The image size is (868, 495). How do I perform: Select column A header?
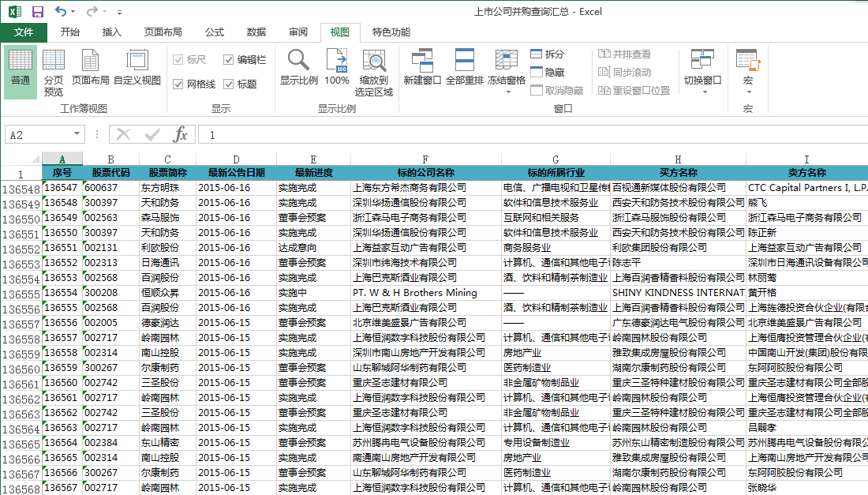(62, 159)
